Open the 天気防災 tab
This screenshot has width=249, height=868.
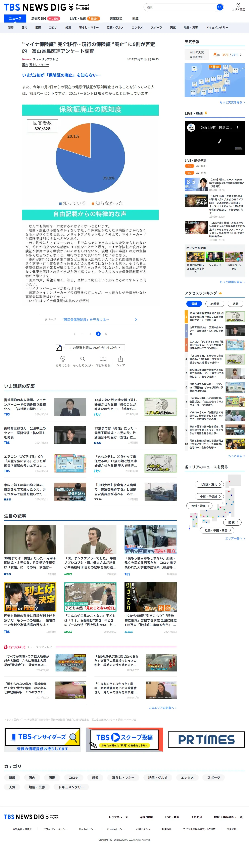[x=116, y=19]
